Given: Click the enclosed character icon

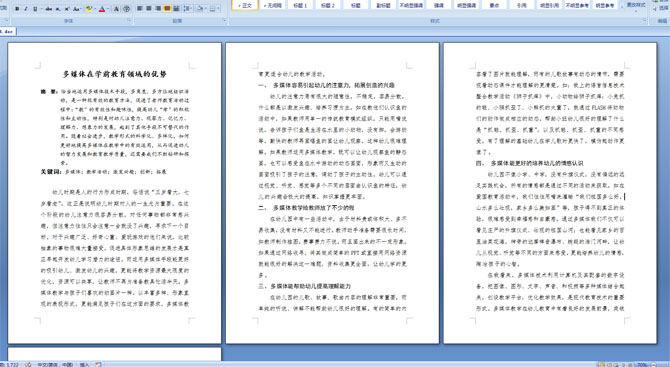Looking at the screenshot, I should click(x=126, y=9).
